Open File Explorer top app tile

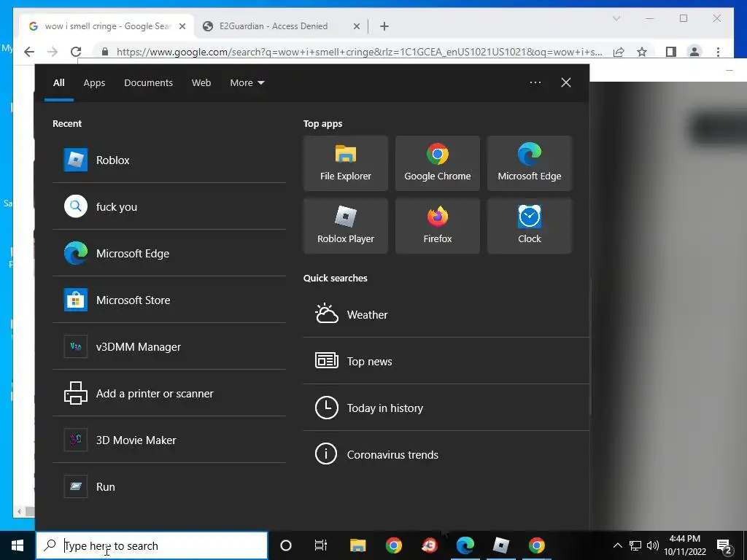point(345,163)
